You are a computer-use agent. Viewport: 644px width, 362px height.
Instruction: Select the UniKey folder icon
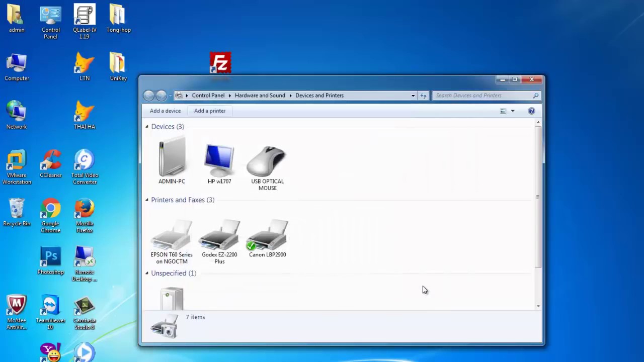[x=118, y=67]
